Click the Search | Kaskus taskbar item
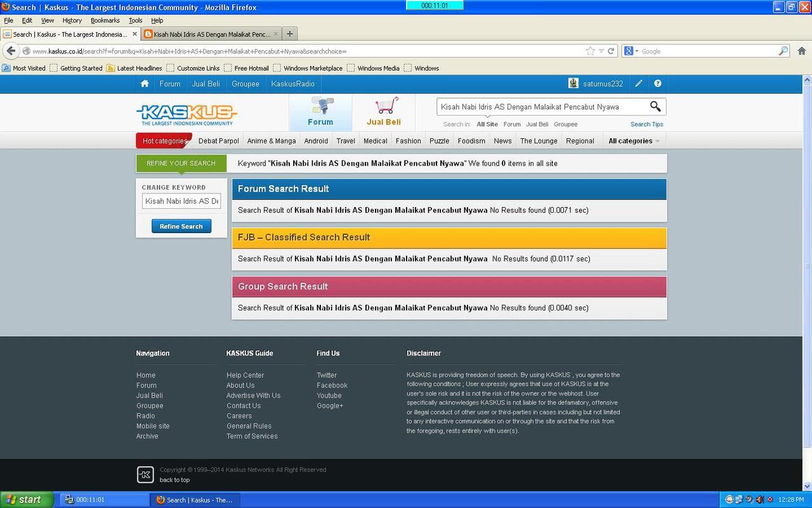 pos(196,500)
